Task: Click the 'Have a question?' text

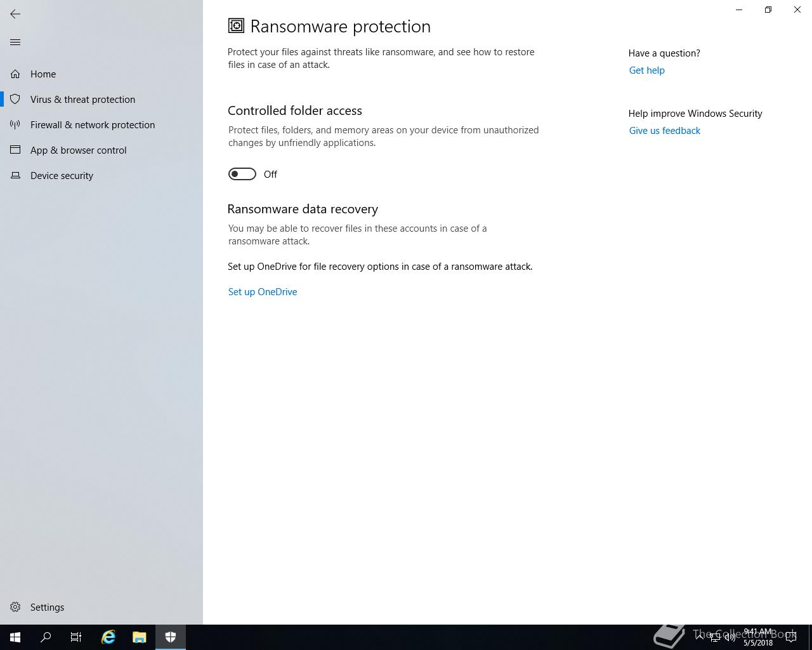Action: (664, 53)
